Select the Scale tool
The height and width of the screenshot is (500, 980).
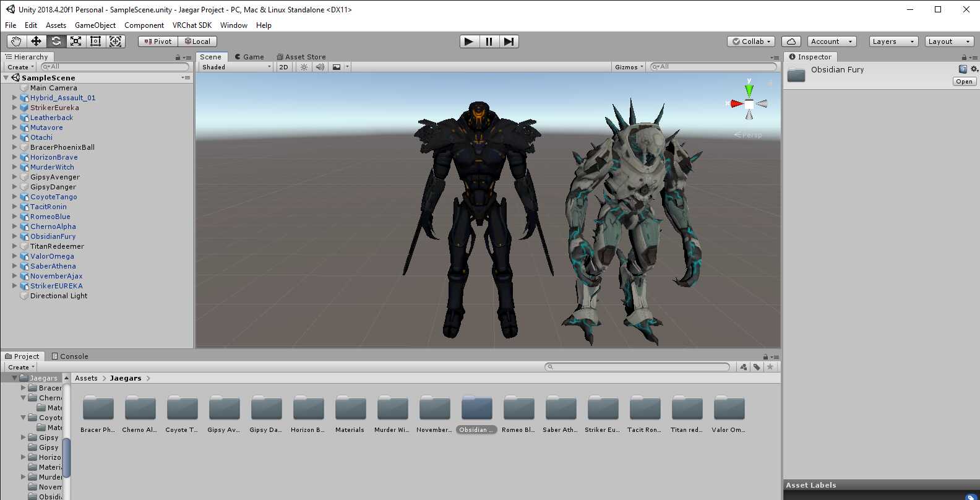point(75,41)
